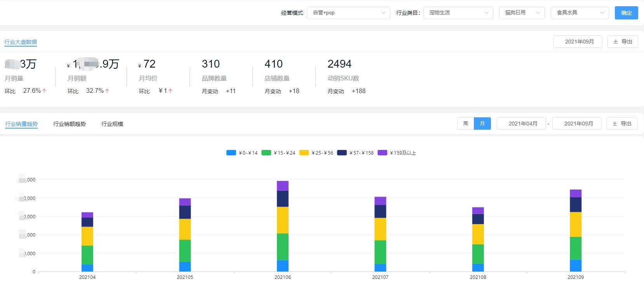Select the 周 weekly view toggle
This screenshot has width=644, height=289.
465,124
